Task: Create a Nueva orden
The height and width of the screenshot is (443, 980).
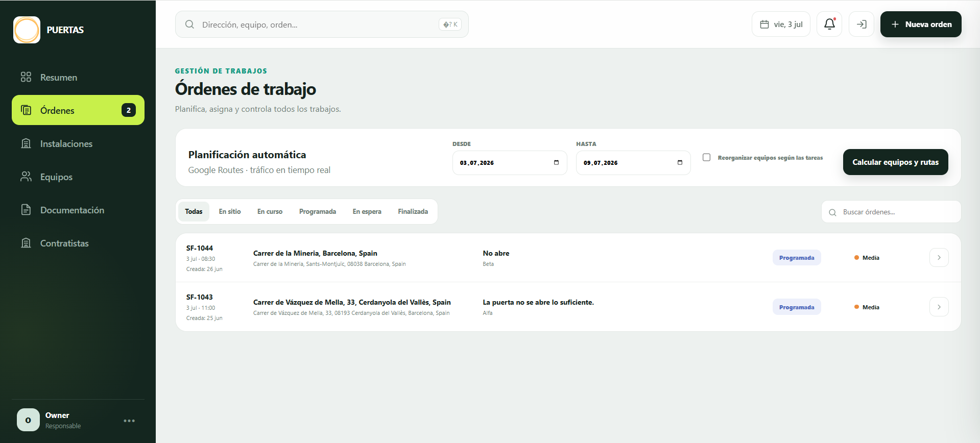Action: 921,24
